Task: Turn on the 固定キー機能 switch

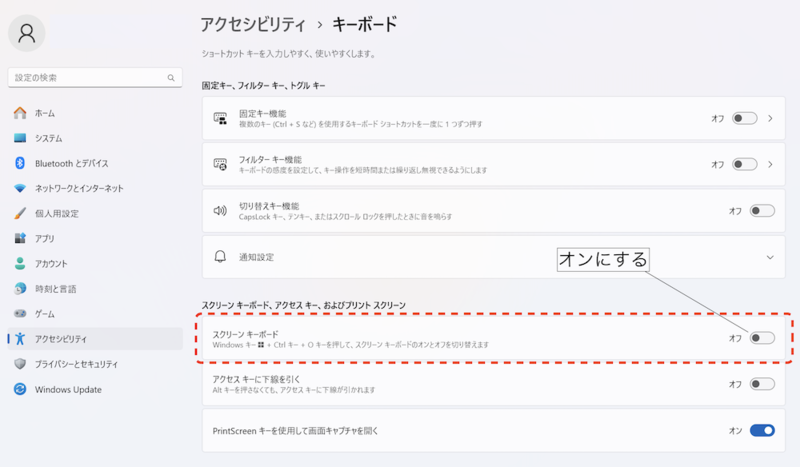Action: [744, 118]
